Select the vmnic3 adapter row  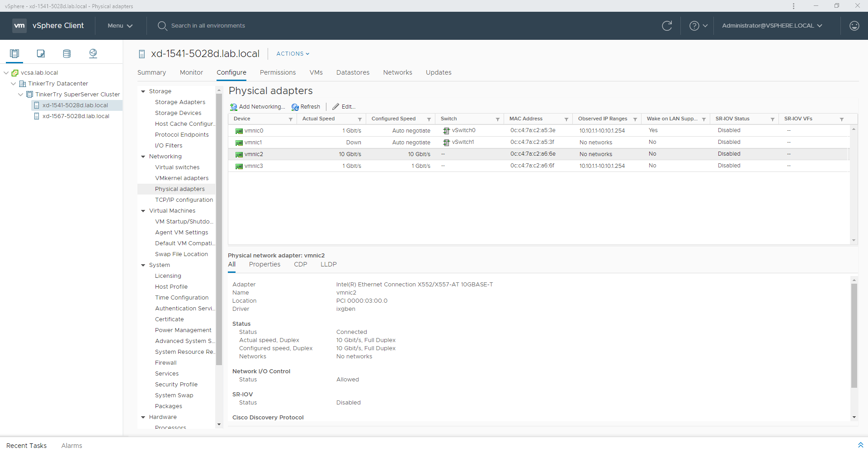[x=539, y=166]
